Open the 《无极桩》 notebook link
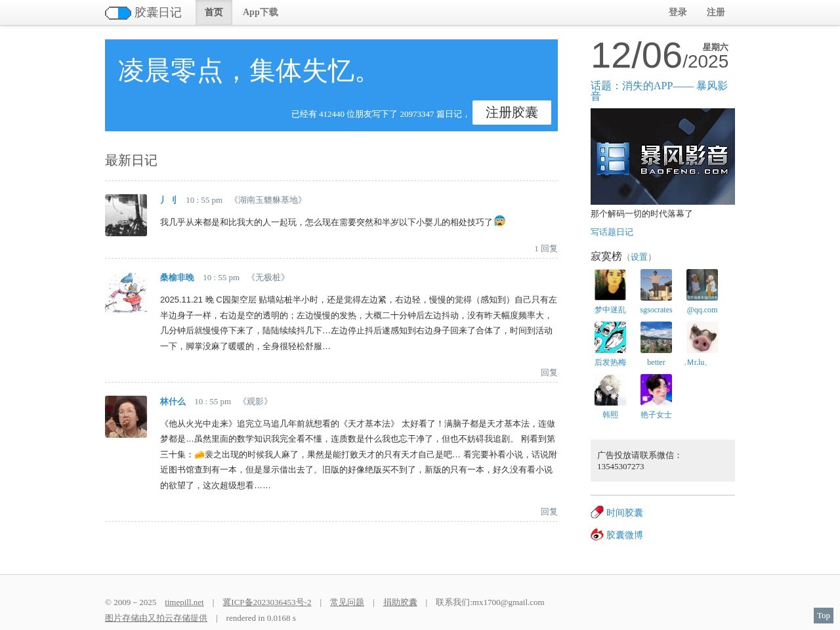This screenshot has width=840, height=630. pos(268,278)
